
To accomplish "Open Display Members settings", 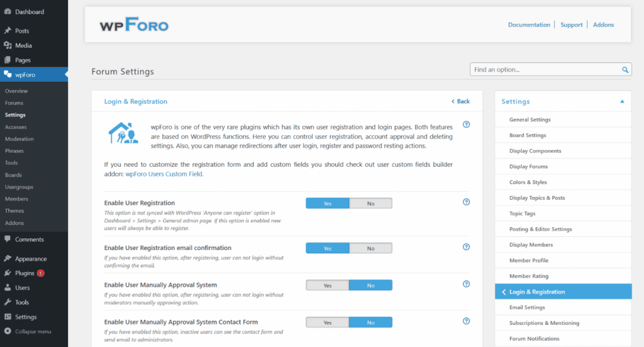I will point(531,245).
